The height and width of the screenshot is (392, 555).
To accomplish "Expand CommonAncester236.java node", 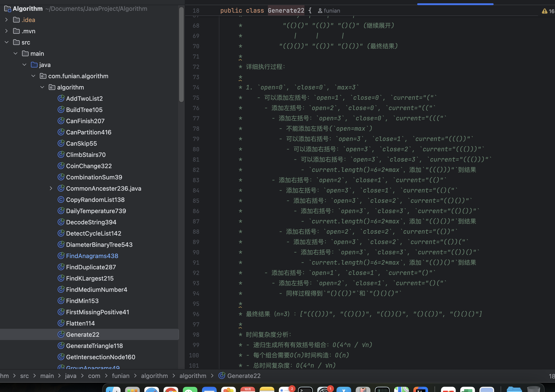I will 51,189.
